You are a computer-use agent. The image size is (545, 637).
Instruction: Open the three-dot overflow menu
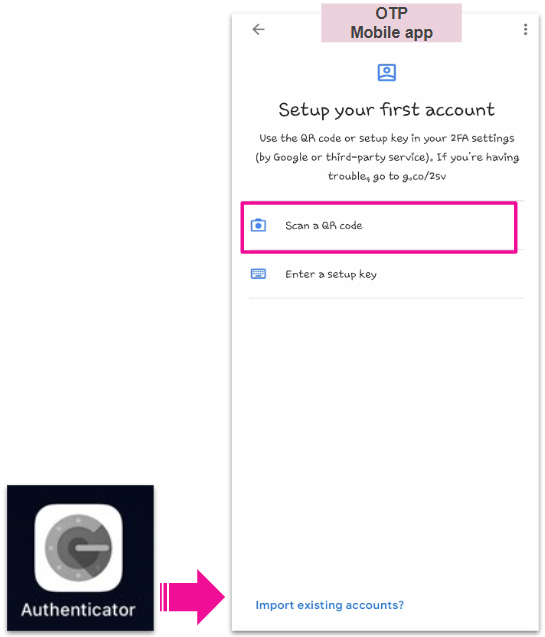(x=525, y=29)
